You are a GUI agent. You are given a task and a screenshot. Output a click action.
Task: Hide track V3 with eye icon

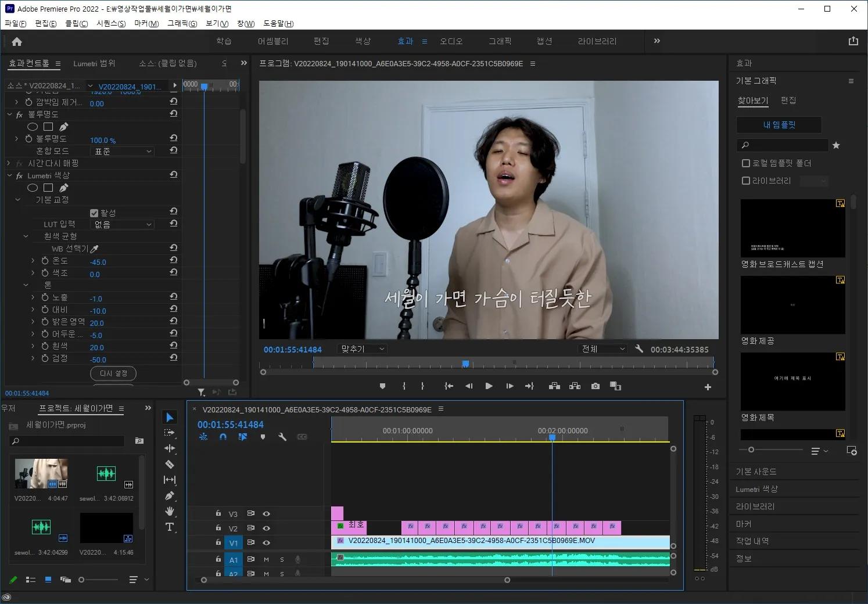pyautogui.click(x=266, y=513)
